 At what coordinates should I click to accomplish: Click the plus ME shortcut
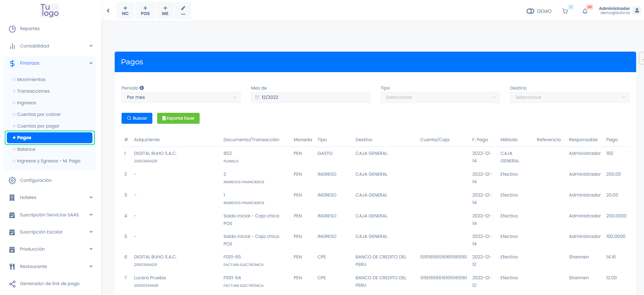pos(165,11)
